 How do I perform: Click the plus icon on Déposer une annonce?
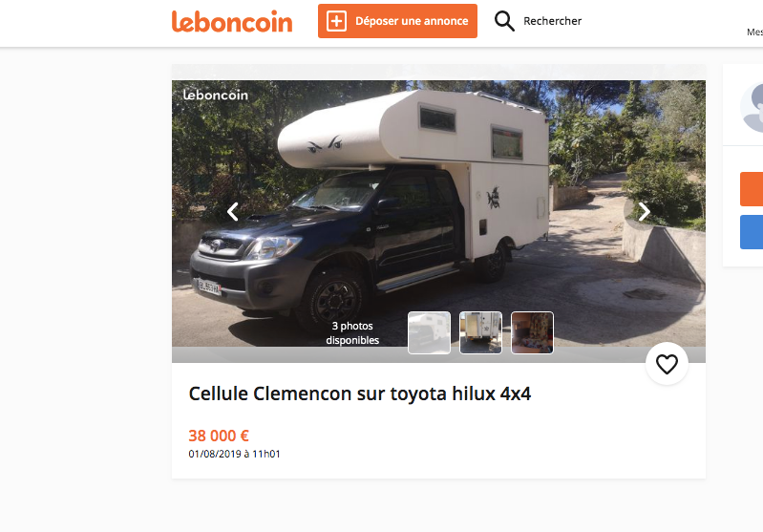point(337,21)
